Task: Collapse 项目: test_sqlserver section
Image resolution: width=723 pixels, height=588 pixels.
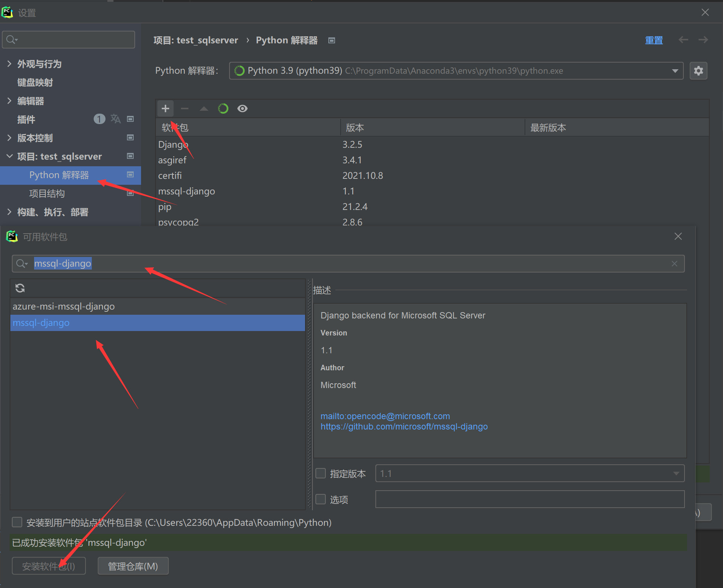Action: click(9, 156)
